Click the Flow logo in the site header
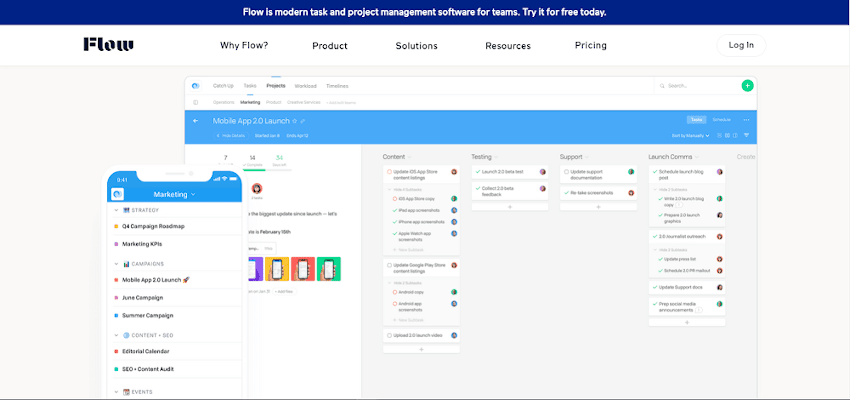This screenshot has width=850, height=400. [x=108, y=44]
